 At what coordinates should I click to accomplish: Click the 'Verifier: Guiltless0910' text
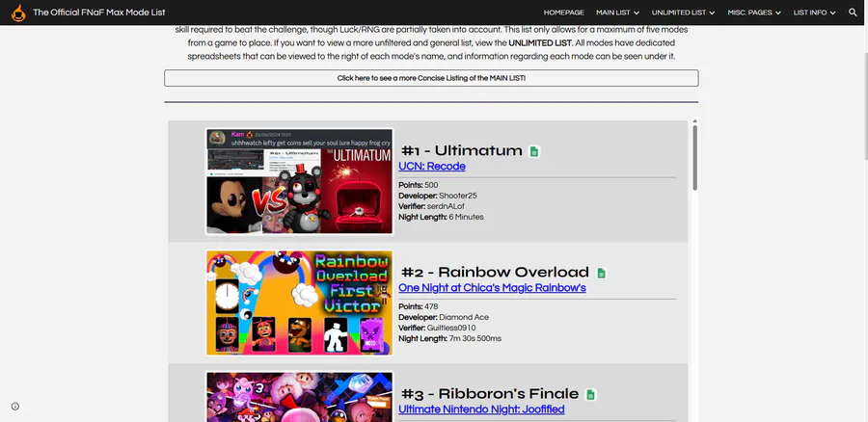pyautogui.click(x=437, y=328)
